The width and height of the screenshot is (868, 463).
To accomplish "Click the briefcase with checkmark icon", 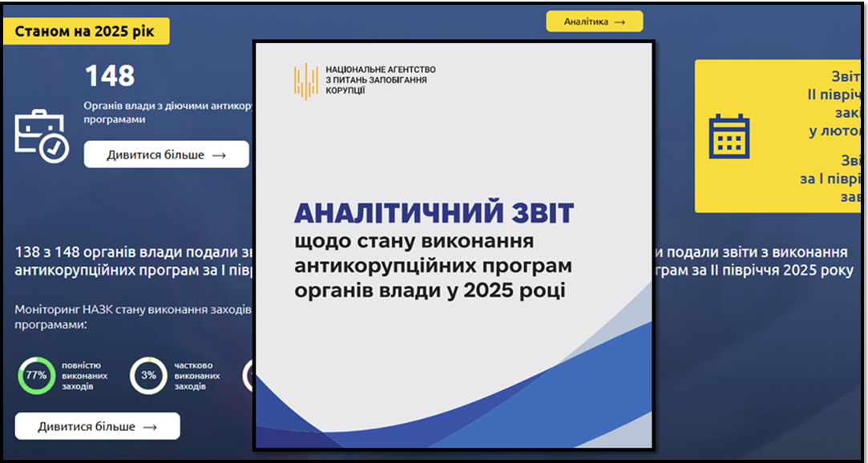I will pos(42,136).
